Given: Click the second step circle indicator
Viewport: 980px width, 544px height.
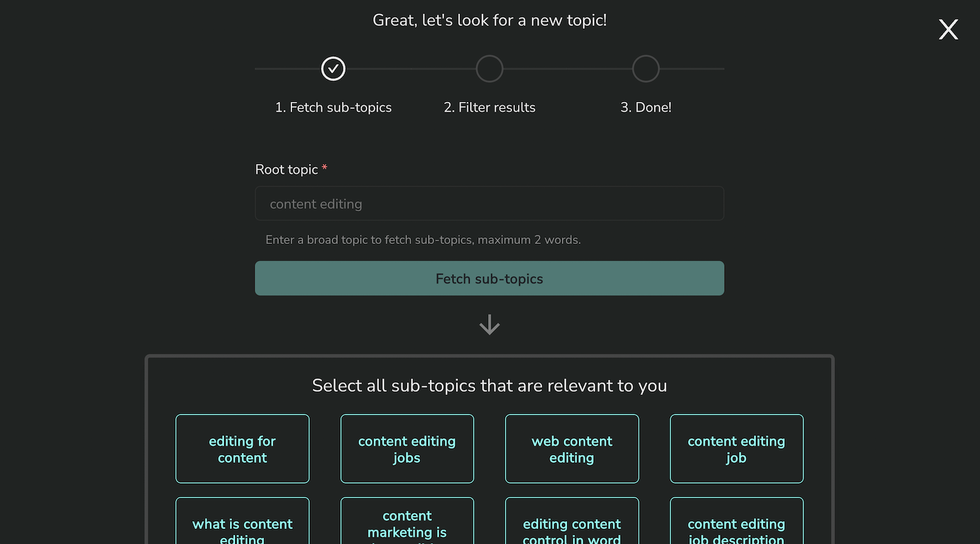Looking at the screenshot, I should (489, 69).
